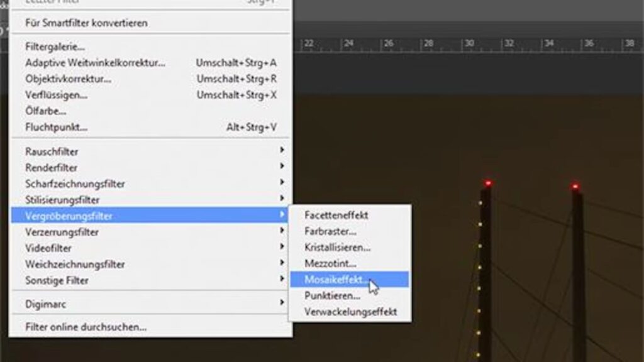Expand the Weichzeichnungsfilter submenu

(x=75, y=265)
